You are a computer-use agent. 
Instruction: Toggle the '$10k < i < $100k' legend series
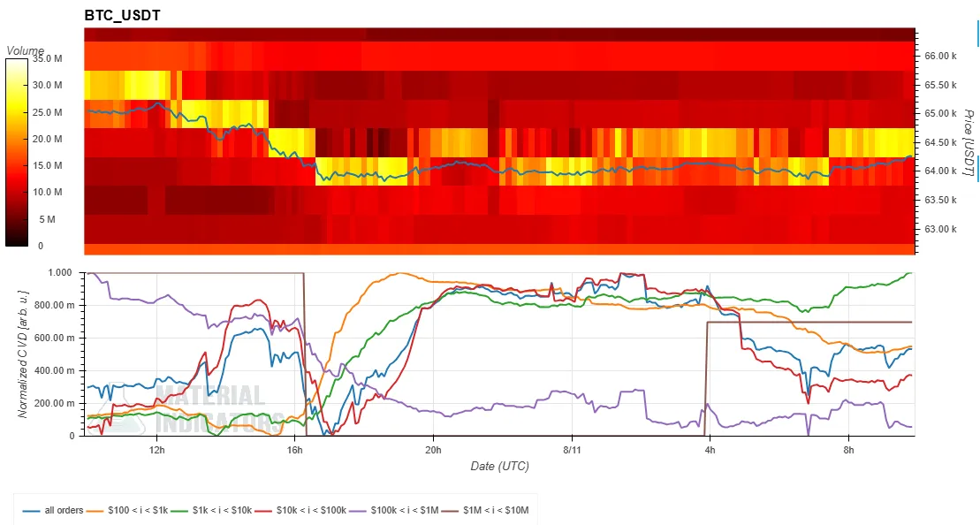300,510
